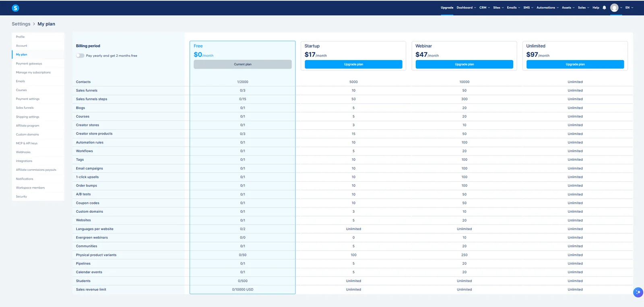Open the EN language selector

629,8
